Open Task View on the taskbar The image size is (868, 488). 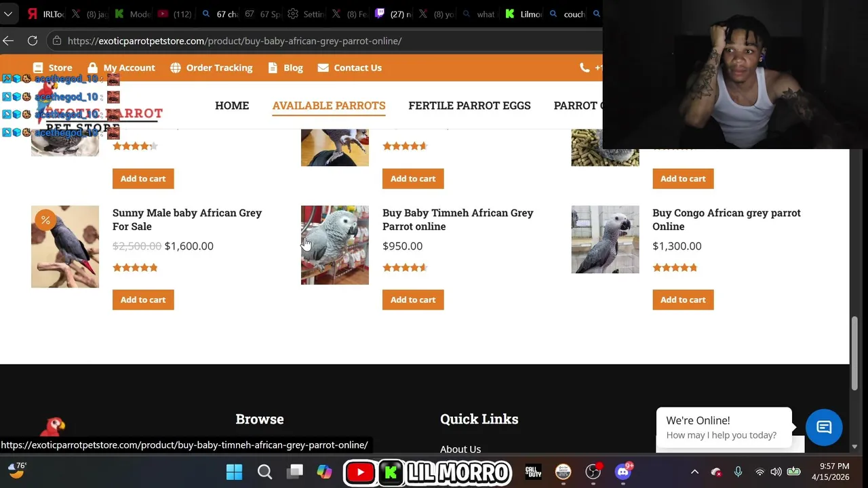click(x=295, y=472)
